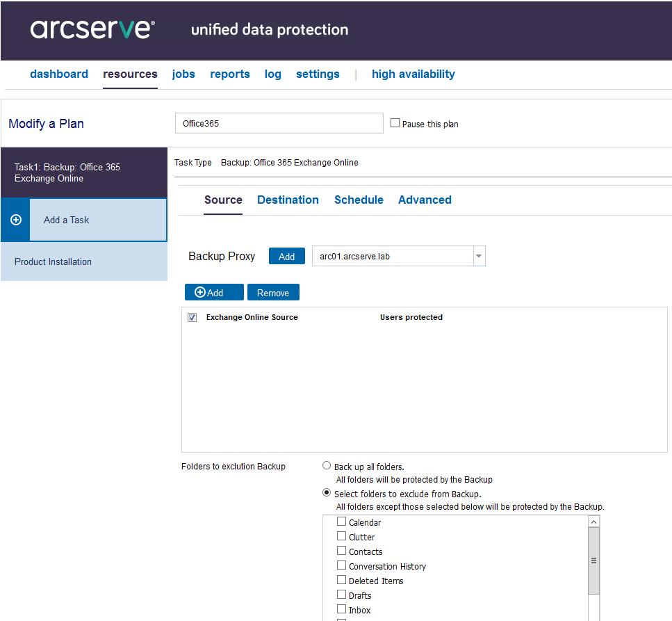Click the Exchange Online Source column header
The width and height of the screenshot is (672, 621).
click(252, 317)
